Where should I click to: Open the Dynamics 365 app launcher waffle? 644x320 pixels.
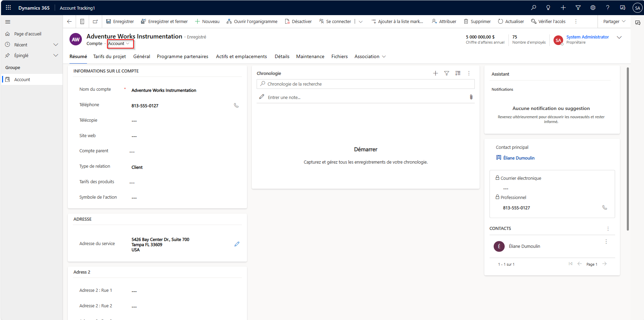8,8
